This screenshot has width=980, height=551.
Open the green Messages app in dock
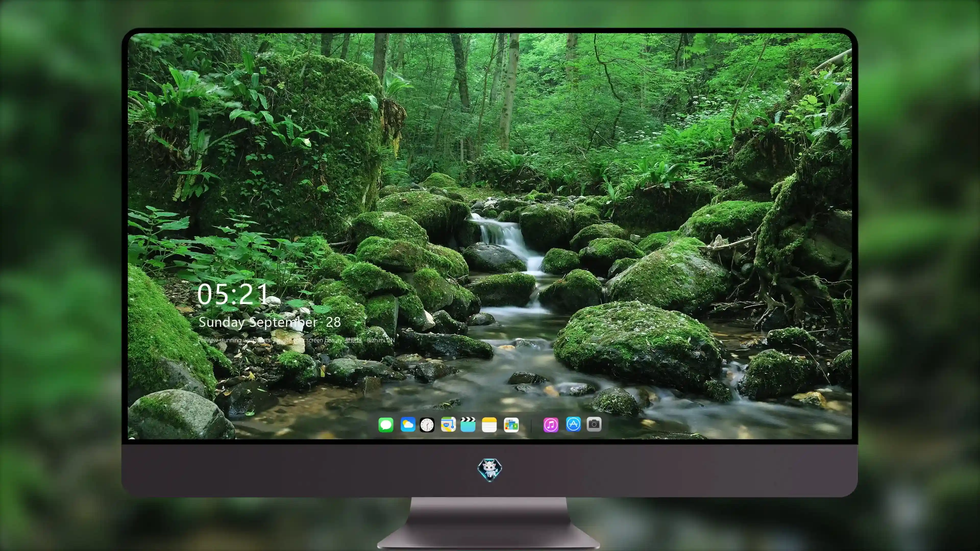386,424
